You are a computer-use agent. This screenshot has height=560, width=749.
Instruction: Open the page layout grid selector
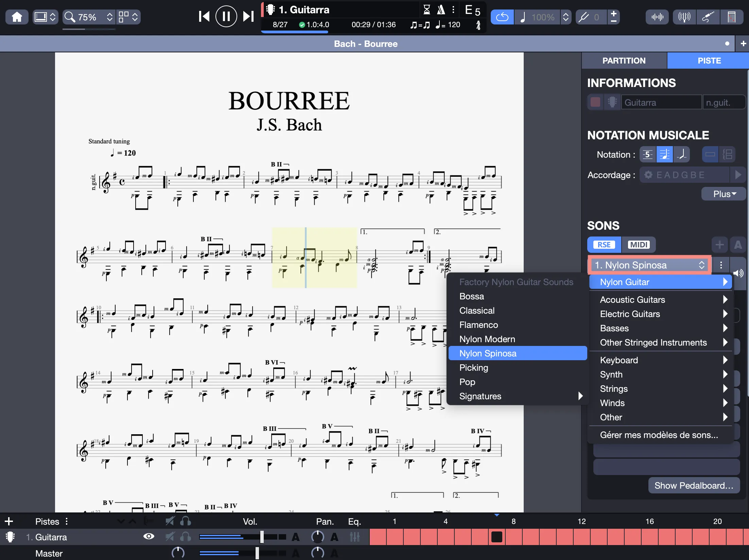[x=128, y=17]
